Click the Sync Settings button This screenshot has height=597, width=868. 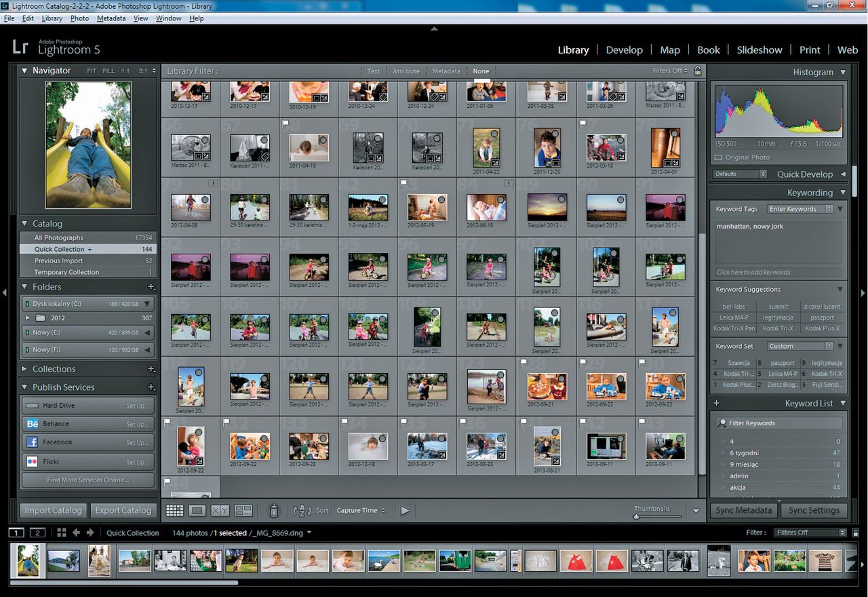[814, 510]
